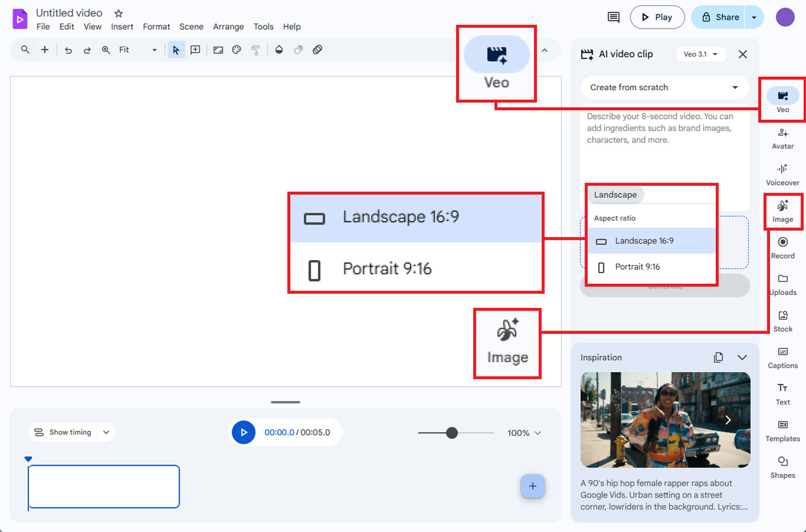This screenshot has height=532, width=806.
Task: Open the Voiceover panel
Action: tap(782, 174)
